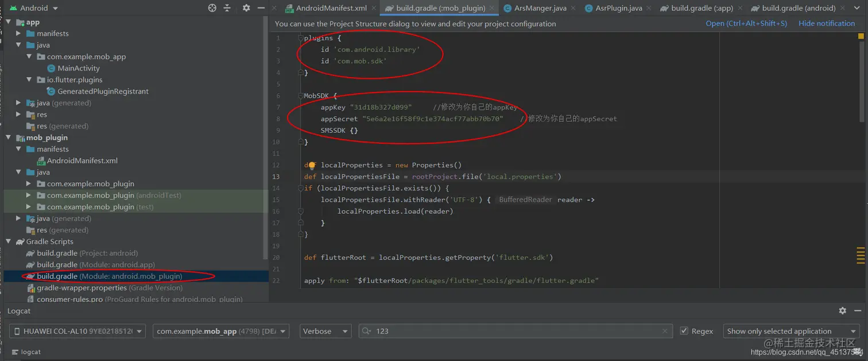Click the GeneratedPluginRegistrant class icon
The image size is (868, 361).
pos(52,91)
